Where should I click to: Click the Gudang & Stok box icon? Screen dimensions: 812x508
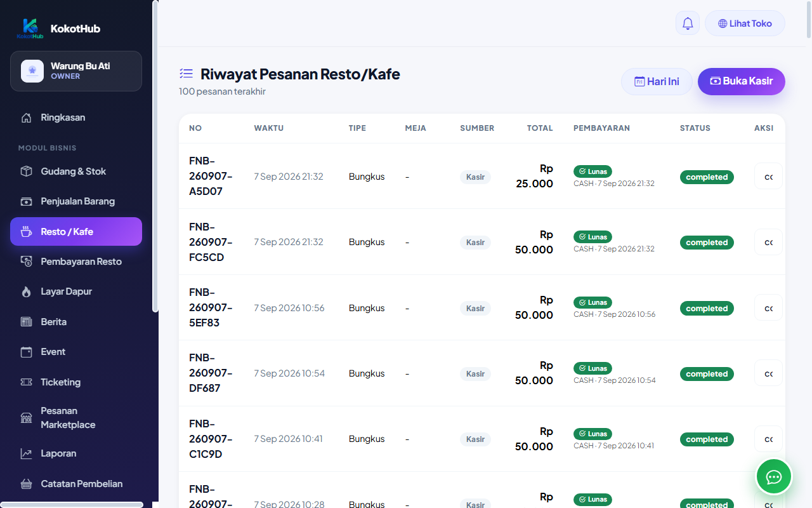tap(26, 171)
